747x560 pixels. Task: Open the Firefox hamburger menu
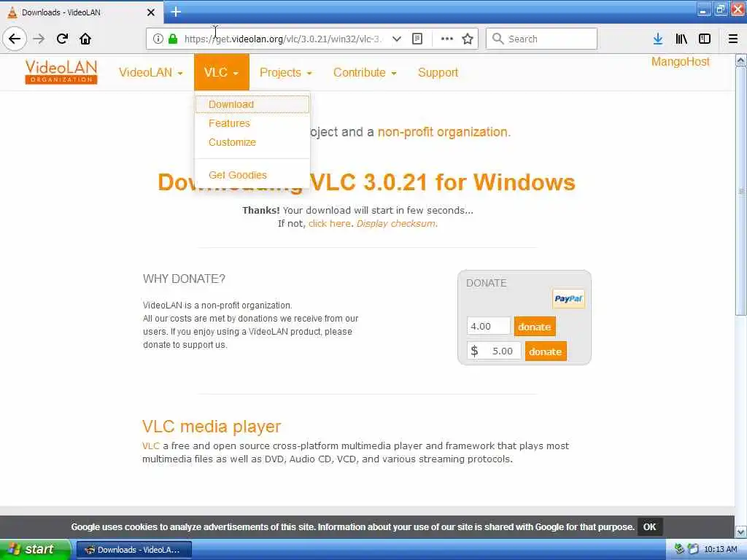click(733, 39)
